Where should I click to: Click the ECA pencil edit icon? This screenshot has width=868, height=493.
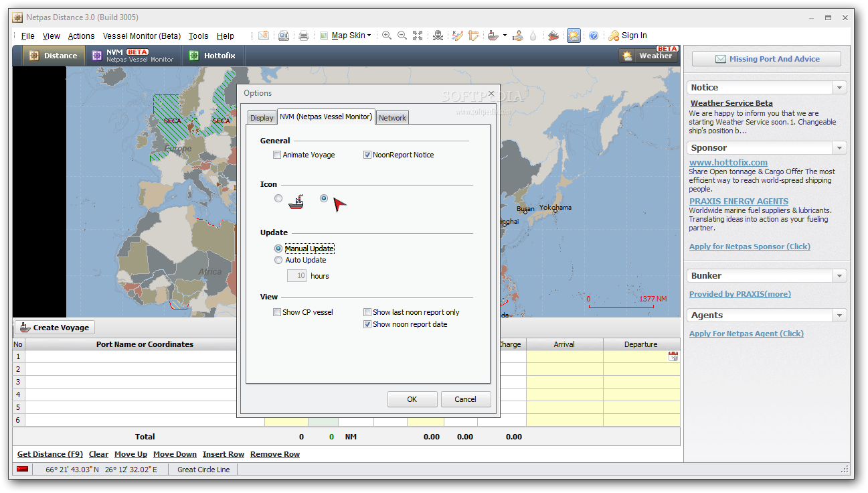click(x=458, y=36)
